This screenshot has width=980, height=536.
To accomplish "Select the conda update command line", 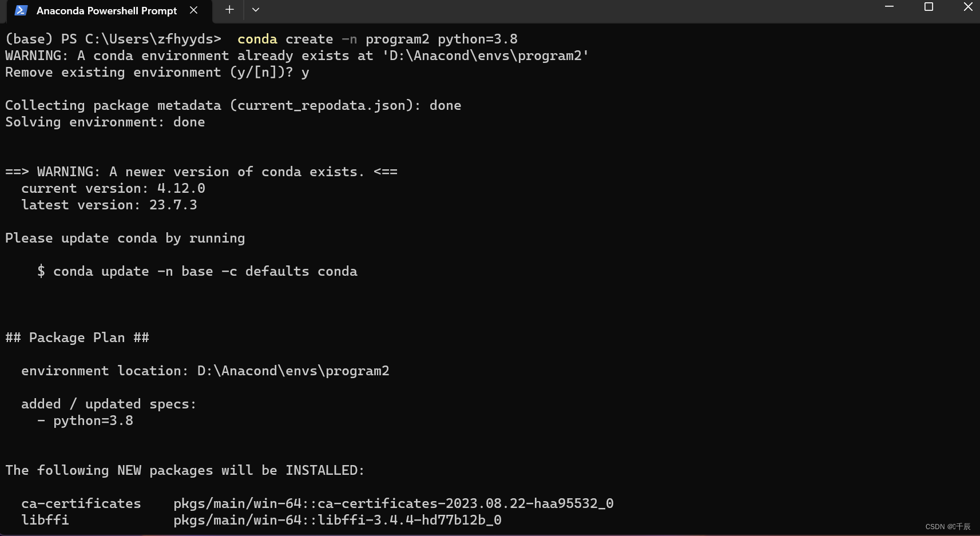I will pyautogui.click(x=197, y=271).
